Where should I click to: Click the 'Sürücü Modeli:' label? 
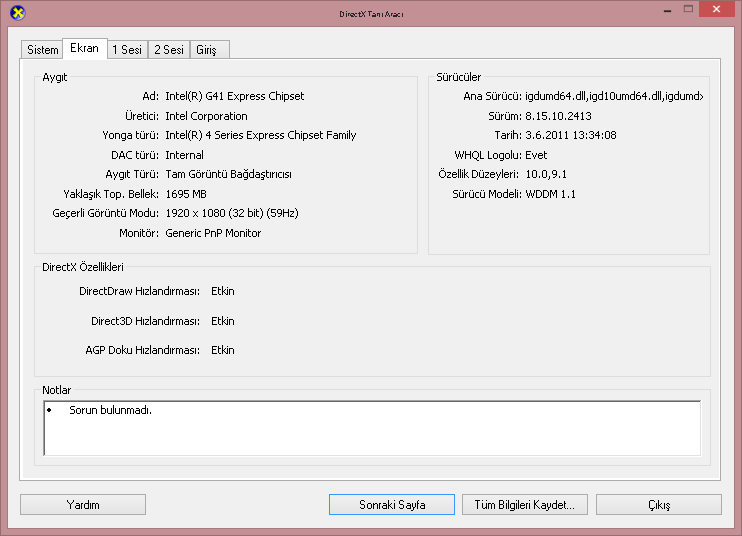coord(487,194)
